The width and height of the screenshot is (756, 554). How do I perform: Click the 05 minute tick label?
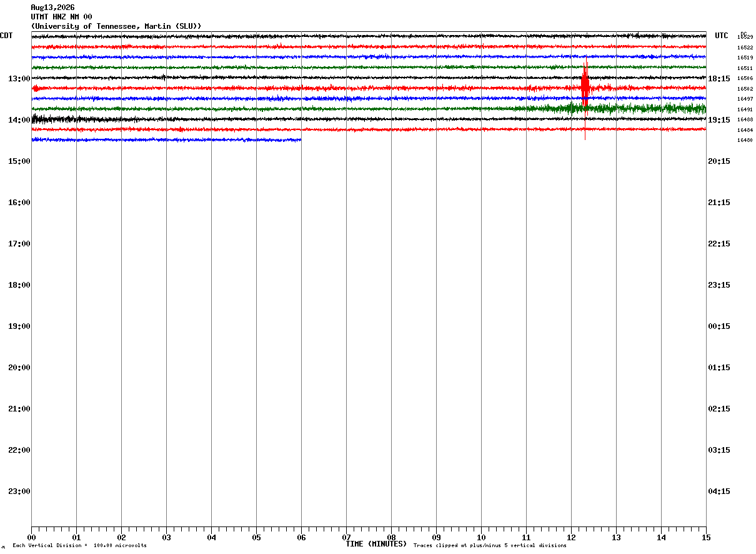[x=256, y=537]
